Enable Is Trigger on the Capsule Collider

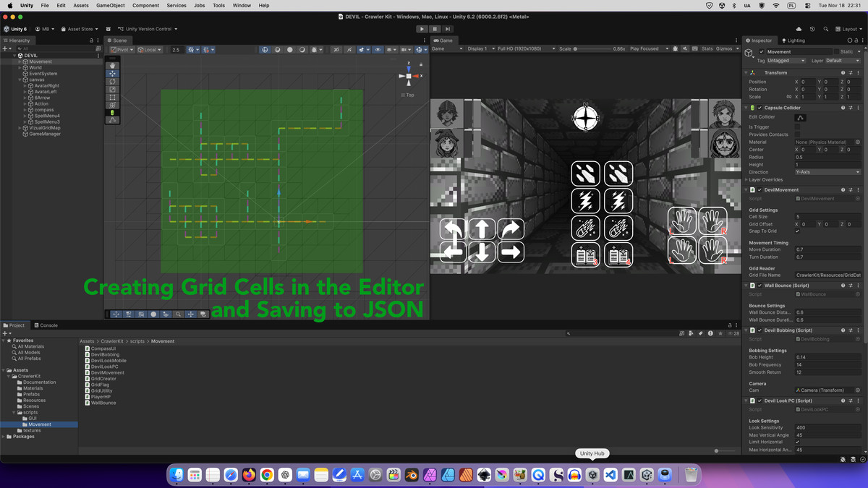click(x=797, y=127)
